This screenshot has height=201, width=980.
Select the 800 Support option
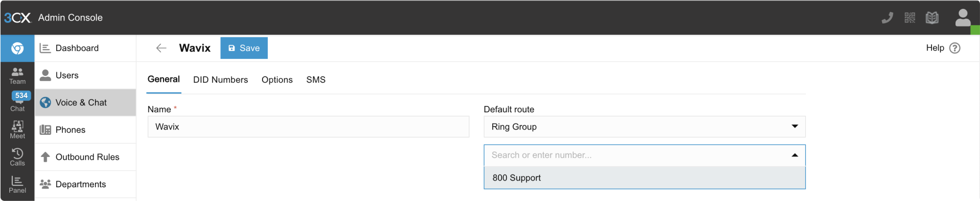(x=517, y=178)
